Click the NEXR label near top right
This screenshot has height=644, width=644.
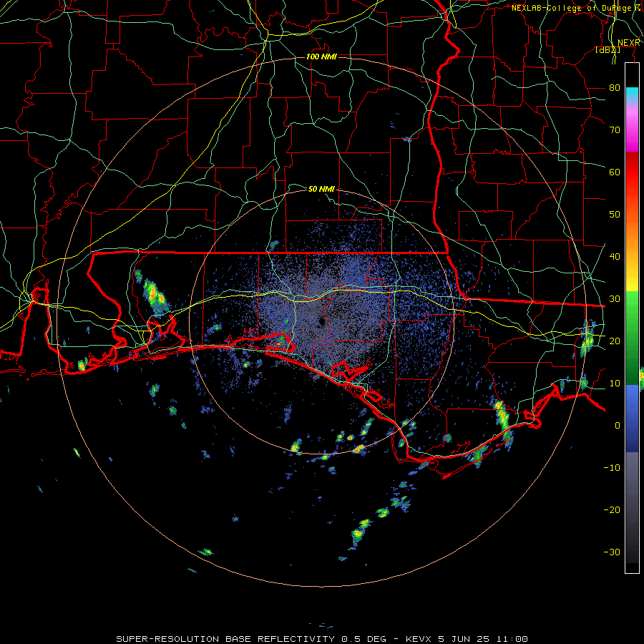628,43
